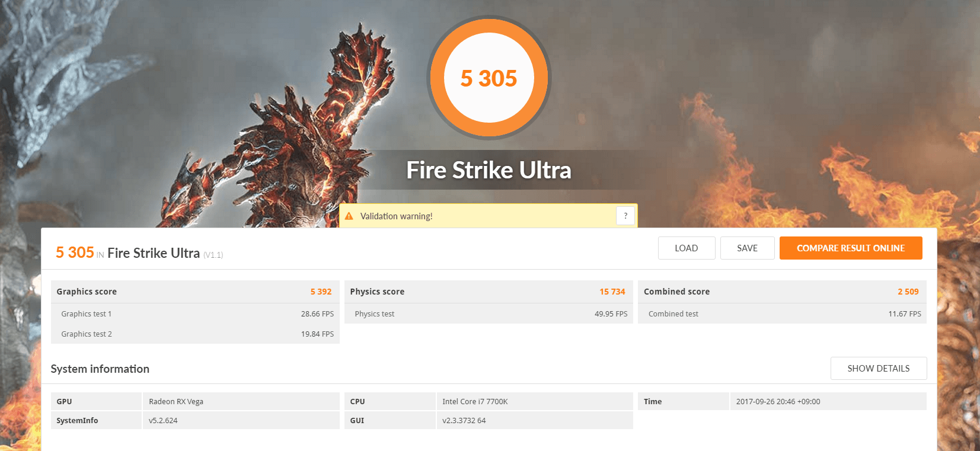Screen dimensions: 980x451
Task: Select the 11.67 FPS value
Action: 905,314
